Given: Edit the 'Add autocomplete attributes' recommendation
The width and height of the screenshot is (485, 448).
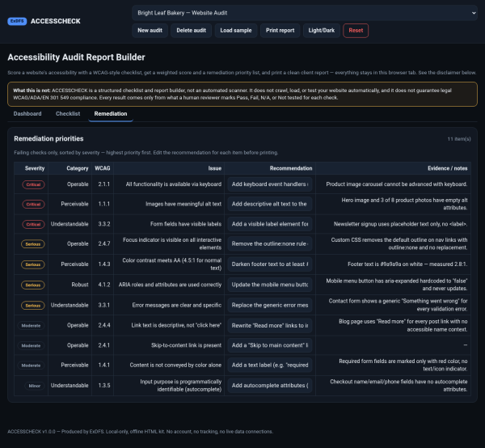Looking at the screenshot, I should (270, 386).
